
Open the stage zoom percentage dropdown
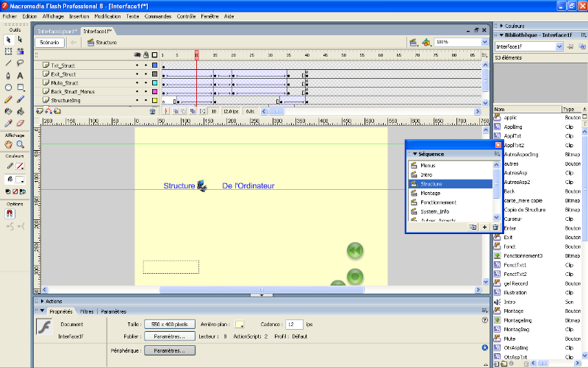pos(484,42)
